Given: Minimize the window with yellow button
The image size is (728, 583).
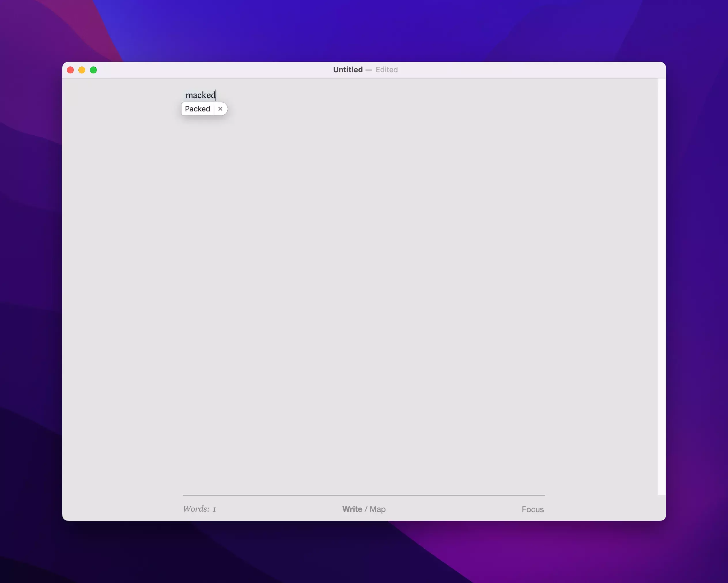Looking at the screenshot, I should coord(82,70).
